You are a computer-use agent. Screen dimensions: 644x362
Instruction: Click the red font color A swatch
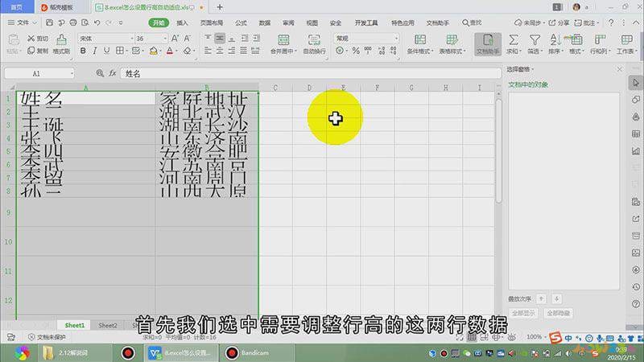[170, 51]
